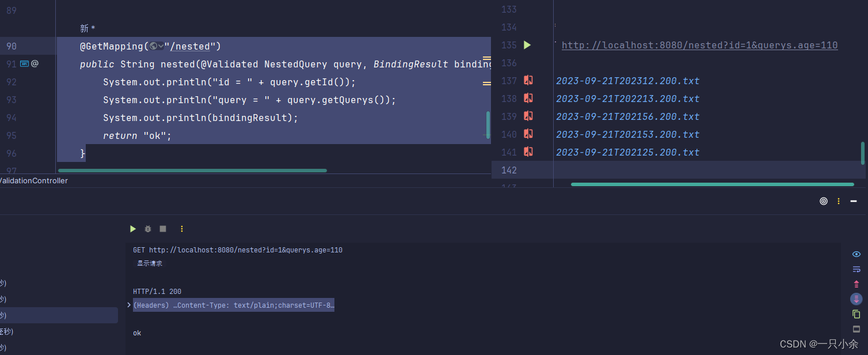Open the localhost:8080/nested request URL link
The width and height of the screenshot is (868, 355).
click(699, 45)
